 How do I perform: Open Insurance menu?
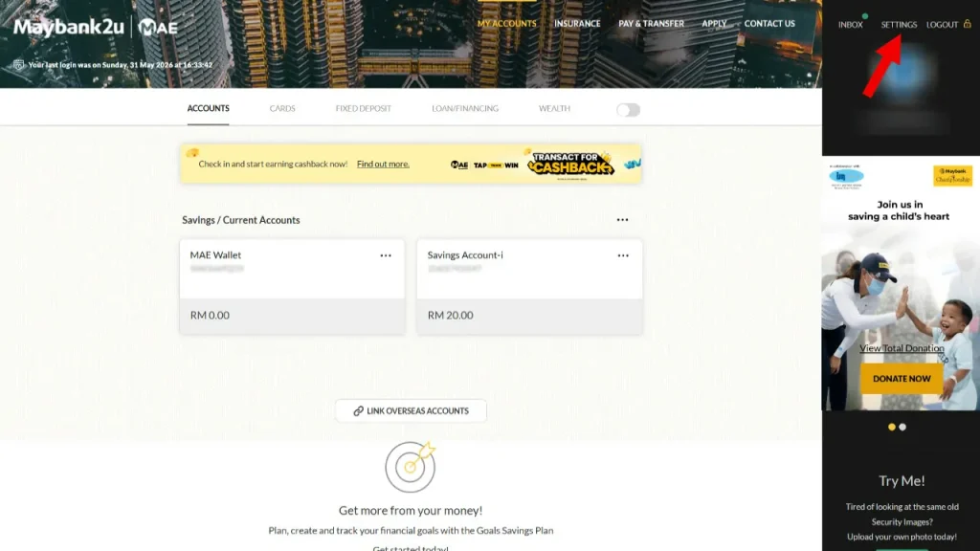click(x=577, y=24)
